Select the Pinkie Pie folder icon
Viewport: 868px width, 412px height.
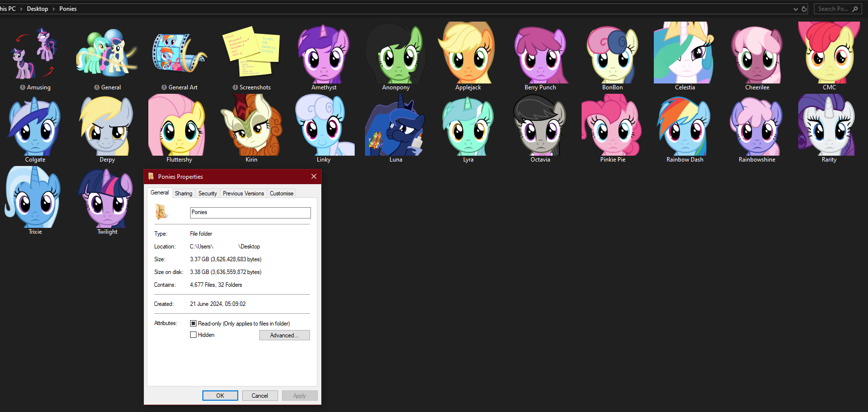613,125
